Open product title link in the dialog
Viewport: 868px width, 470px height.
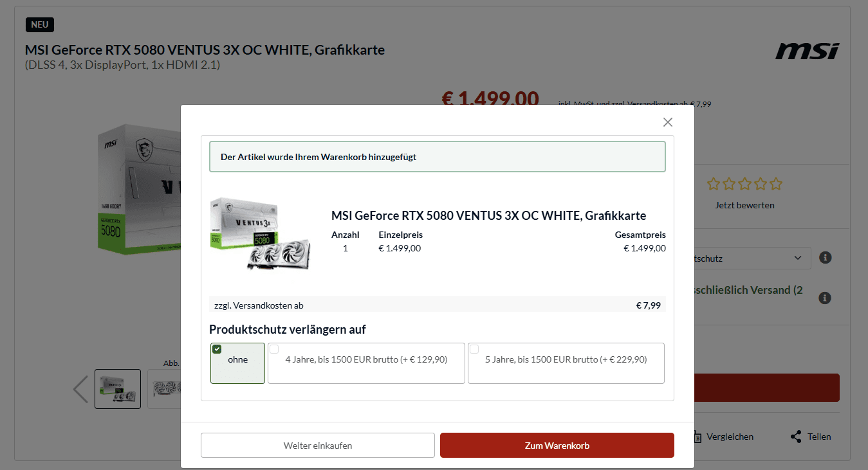pyautogui.click(x=488, y=215)
